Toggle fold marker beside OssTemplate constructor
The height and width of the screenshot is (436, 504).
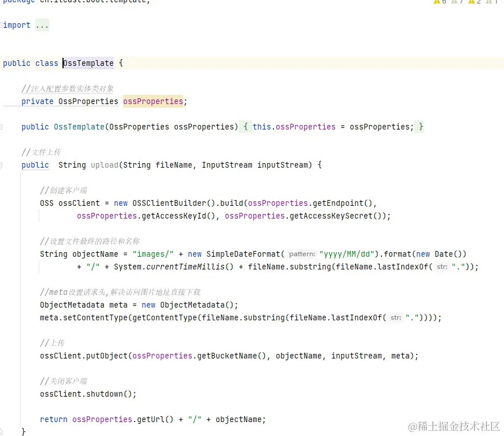[x=1, y=127]
